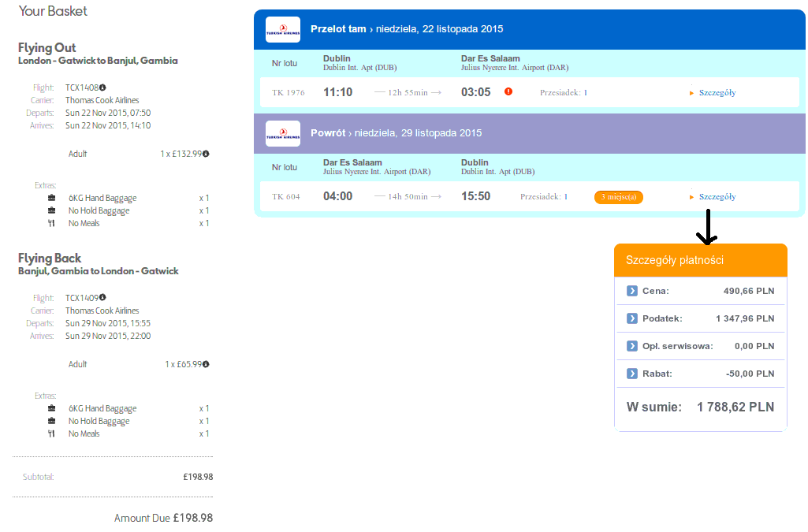Click tax value 1 347,96 PLN
808x532 pixels.
point(745,318)
